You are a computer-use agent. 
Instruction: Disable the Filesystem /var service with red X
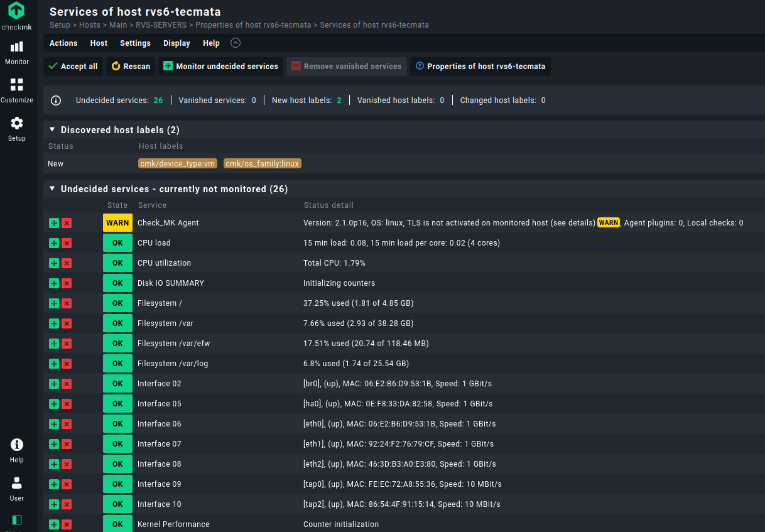point(67,323)
